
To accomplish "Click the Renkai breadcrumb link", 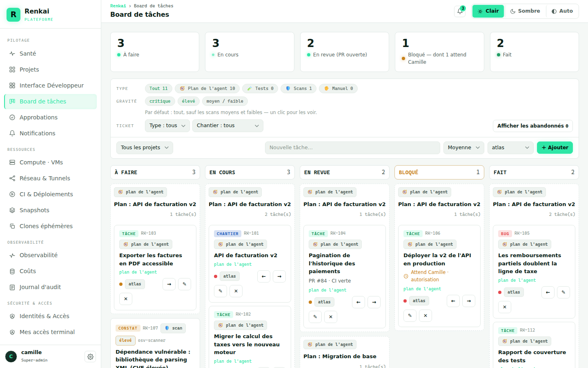I will click(118, 6).
